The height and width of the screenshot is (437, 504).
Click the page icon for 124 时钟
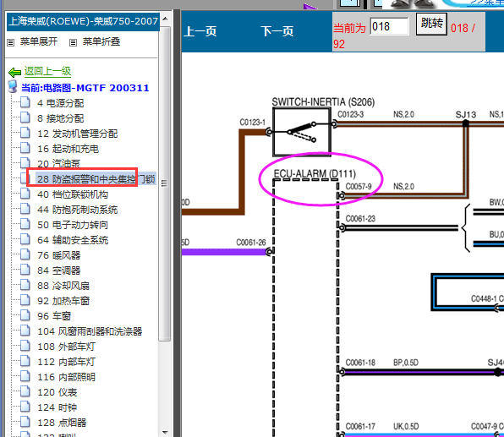25,407
